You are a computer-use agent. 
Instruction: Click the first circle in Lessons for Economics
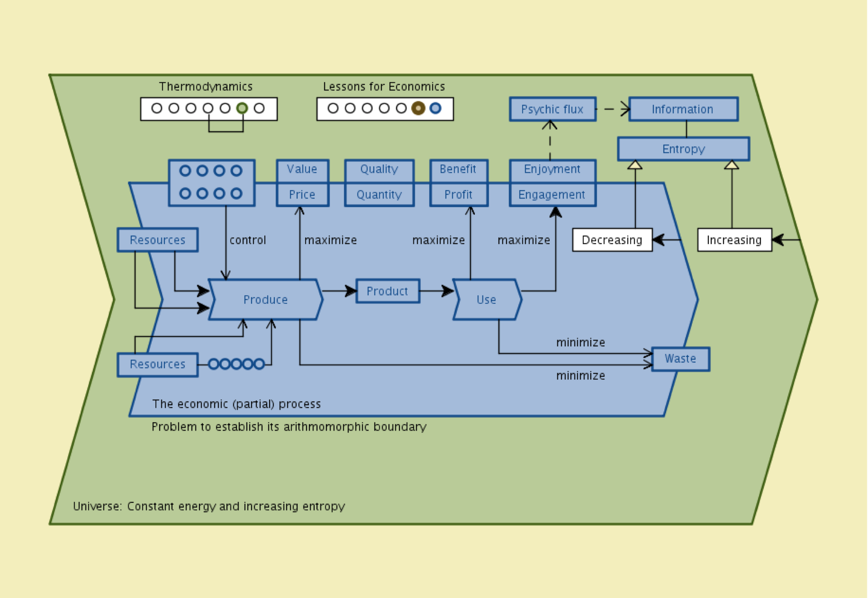pyautogui.click(x=333, y=108)
